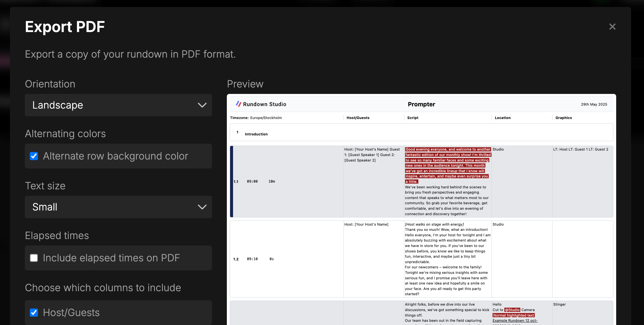Close the Export PDF dialog
Viewport: 644px width, 325px height.
(x=612, y=27)
